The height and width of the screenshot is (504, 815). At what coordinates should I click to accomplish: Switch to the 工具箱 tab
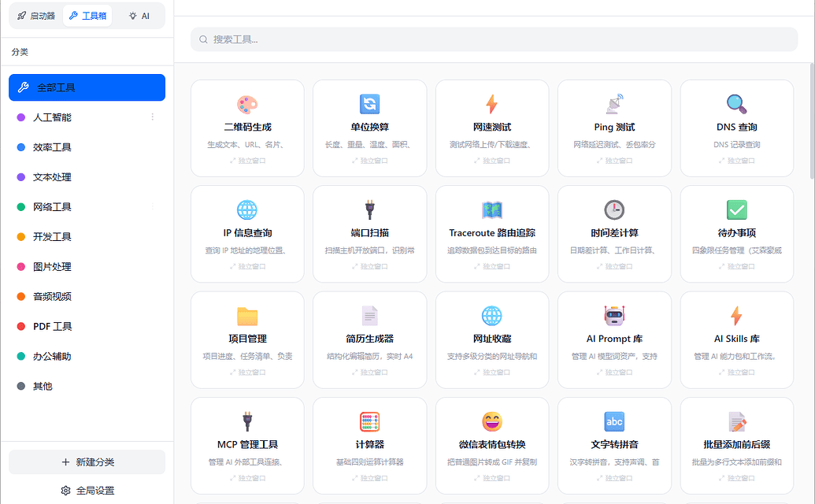pos(87,16)
